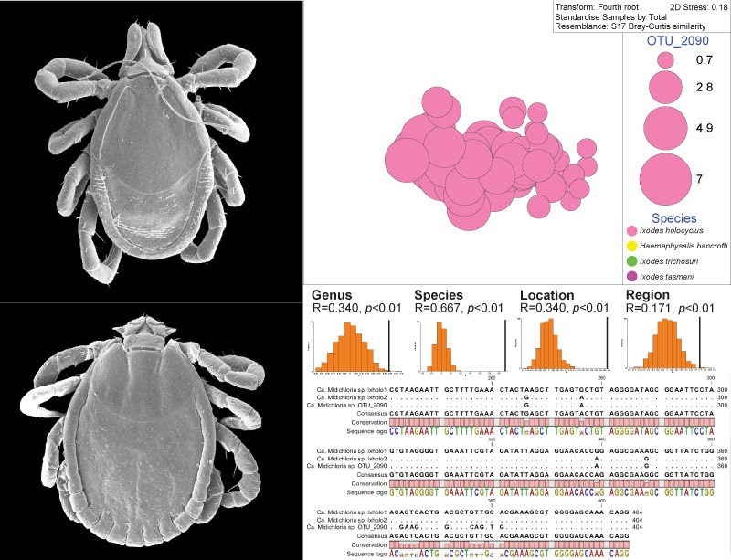This screenshot has height=560, width=731.
Task: Click the 'CTACTAAGCT' sequence segment
Action: [x=524, y=390]
